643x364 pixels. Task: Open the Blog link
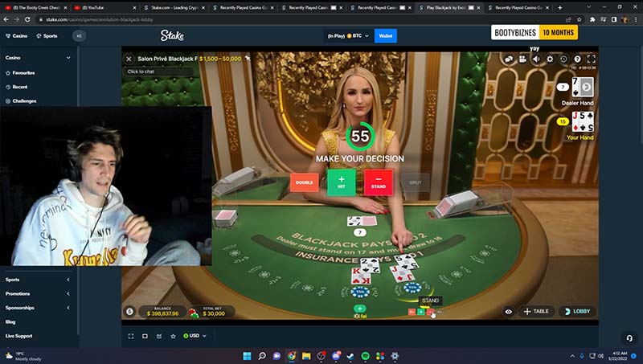tap(10, 321)
